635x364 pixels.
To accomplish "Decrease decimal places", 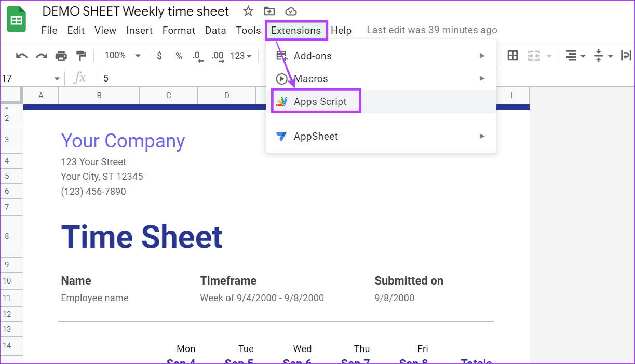I will [x=197, y=56].
